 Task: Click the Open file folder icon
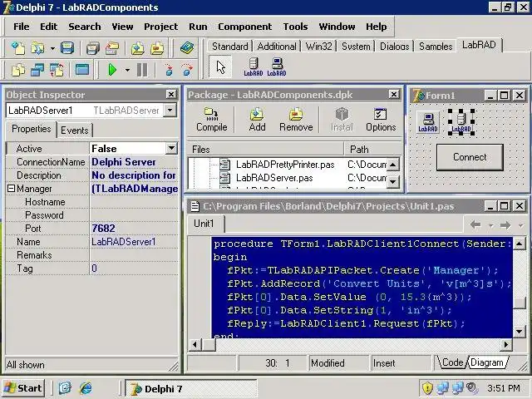tap(37, 48)
